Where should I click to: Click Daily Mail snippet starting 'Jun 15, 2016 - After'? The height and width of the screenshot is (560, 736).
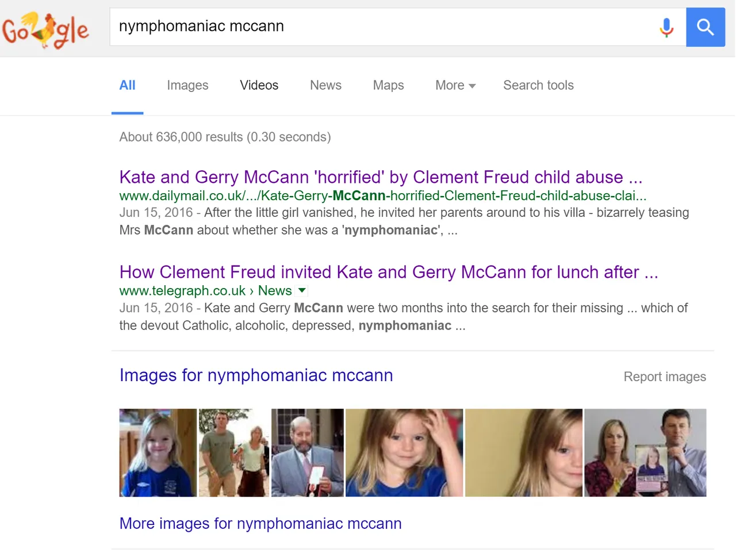pos(404,221)
